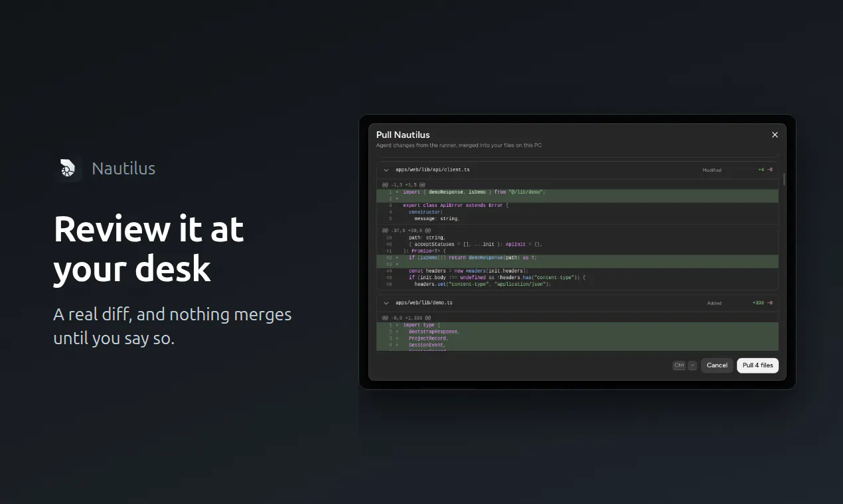Click the Pull 4 files button
The image size is (843, 504).
tap(757, 365)
